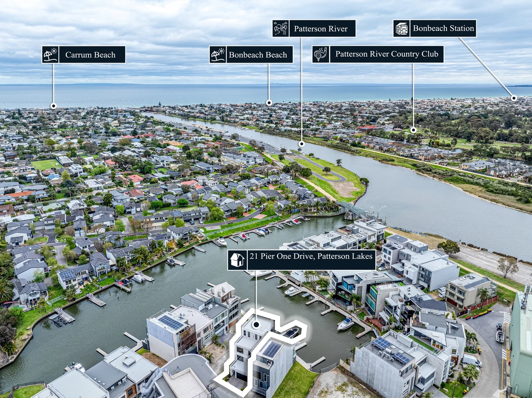532x398 pixels.
Task: Click the Carrum Beach text label
Action: coord(90,55)
